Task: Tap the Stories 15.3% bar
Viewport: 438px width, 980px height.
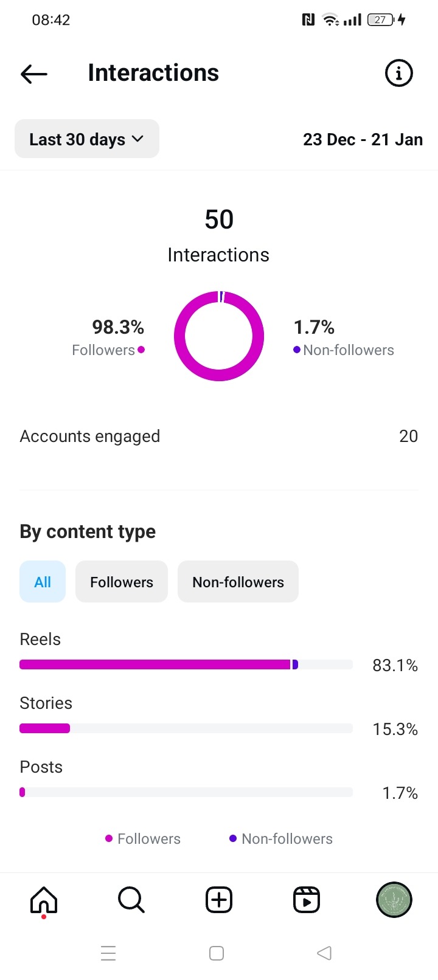Action: coord(186,728)
